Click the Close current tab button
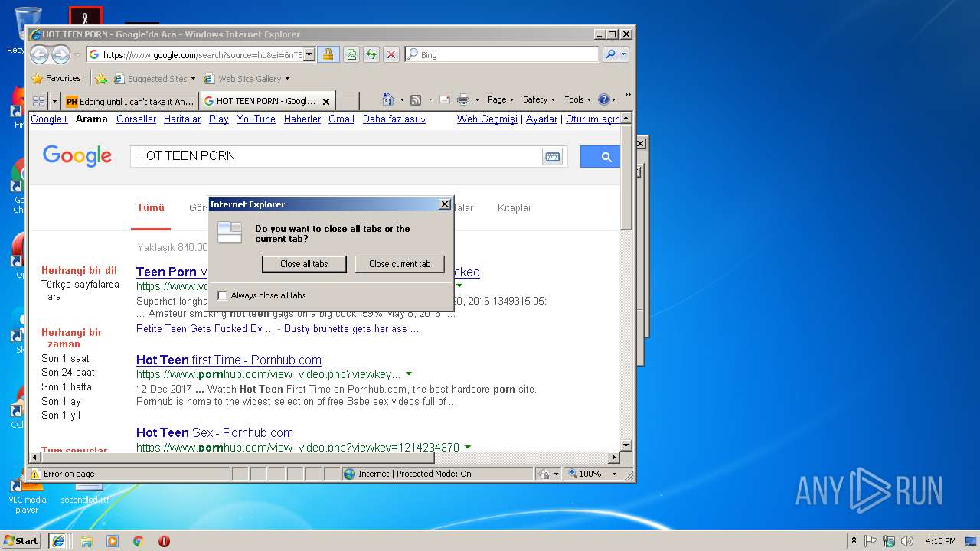 [400, 264]
